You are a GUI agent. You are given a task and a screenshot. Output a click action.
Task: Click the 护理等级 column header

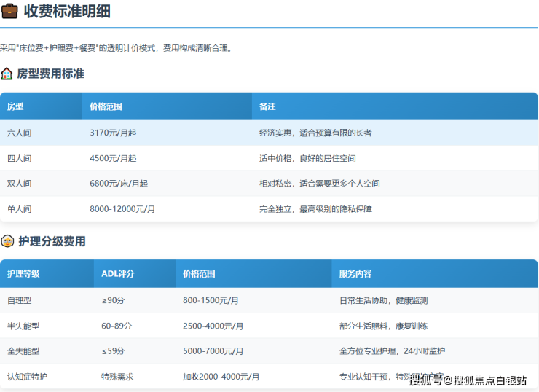[23, 274]
